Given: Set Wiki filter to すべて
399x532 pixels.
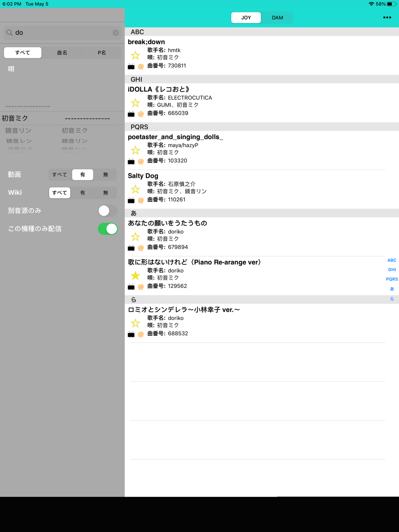Looking at the screenshot, I should coord(60,193).
